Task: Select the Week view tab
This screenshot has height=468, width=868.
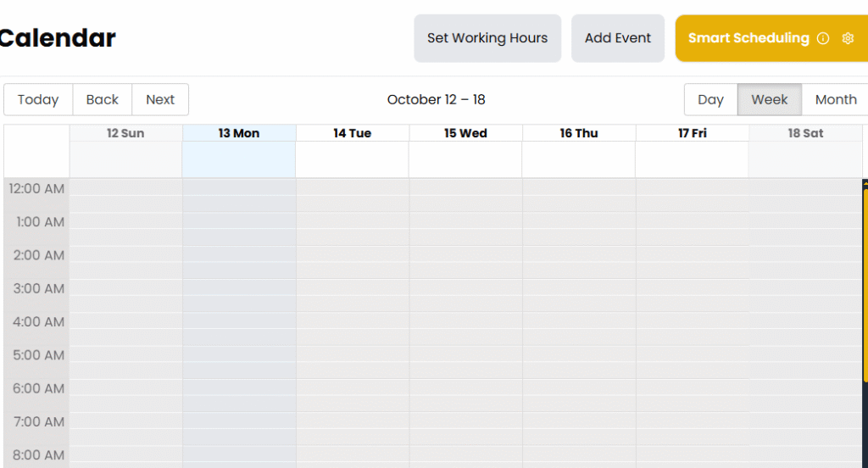Action: point(770,99)
